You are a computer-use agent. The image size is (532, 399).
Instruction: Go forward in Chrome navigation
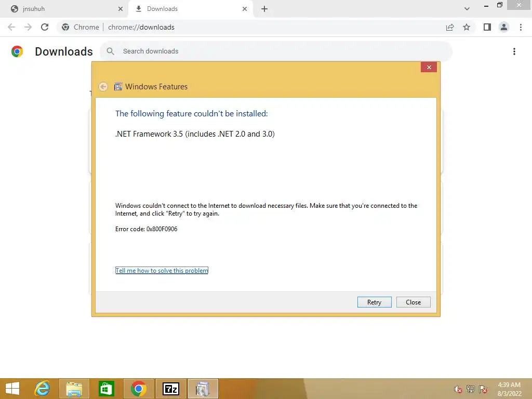(x=28, y=27)
